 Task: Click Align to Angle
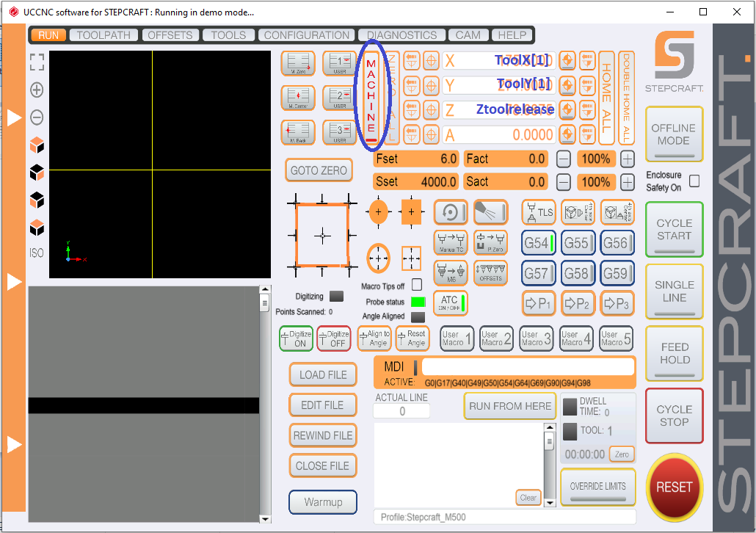coord(374,338)
